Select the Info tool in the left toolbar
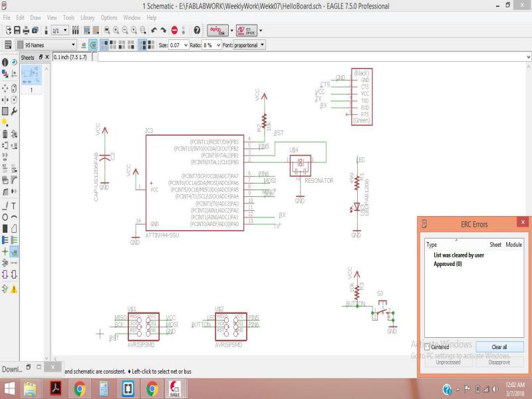Screen dimensions: 532x399 pos(5,63)
